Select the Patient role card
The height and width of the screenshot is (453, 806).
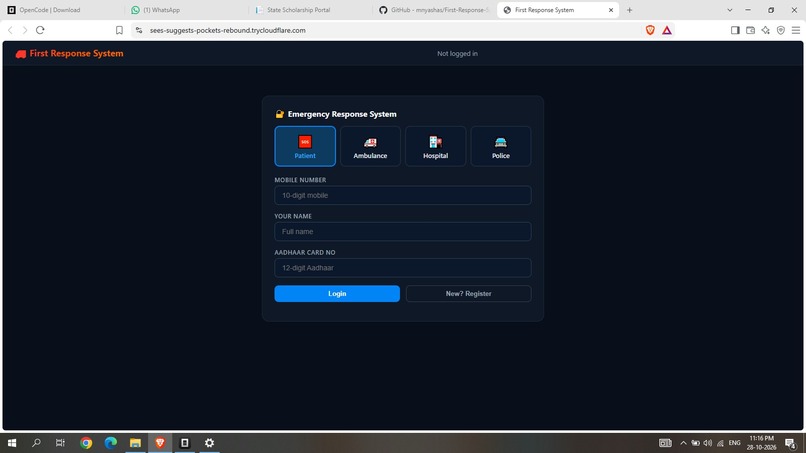point(305,146)
